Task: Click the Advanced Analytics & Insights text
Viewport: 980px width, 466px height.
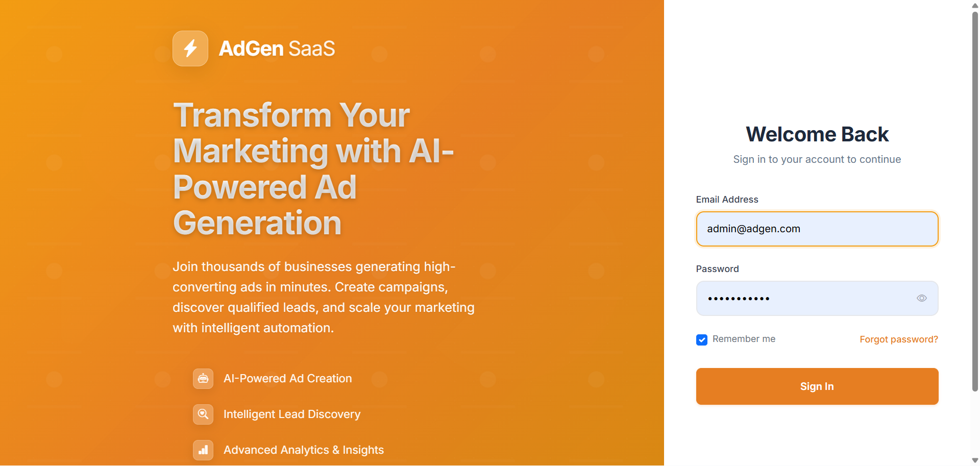Action: (304, 450)
